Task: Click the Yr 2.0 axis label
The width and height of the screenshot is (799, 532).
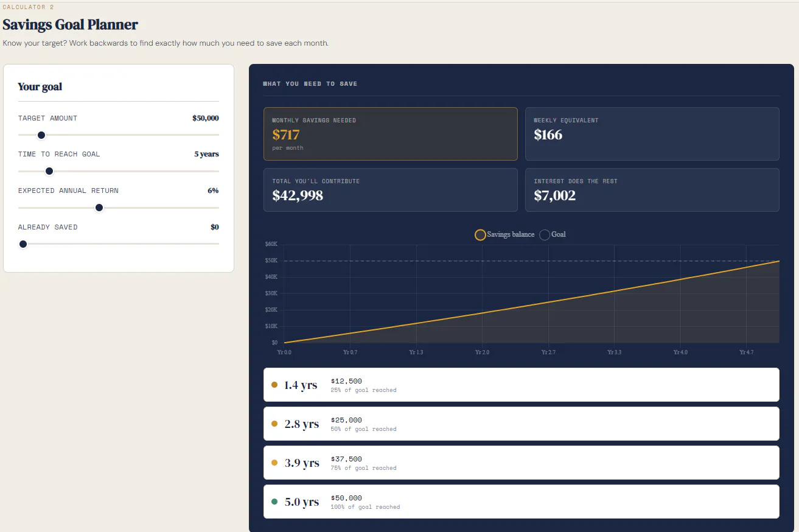Action: pyautogui.click(x=482, y=352)
